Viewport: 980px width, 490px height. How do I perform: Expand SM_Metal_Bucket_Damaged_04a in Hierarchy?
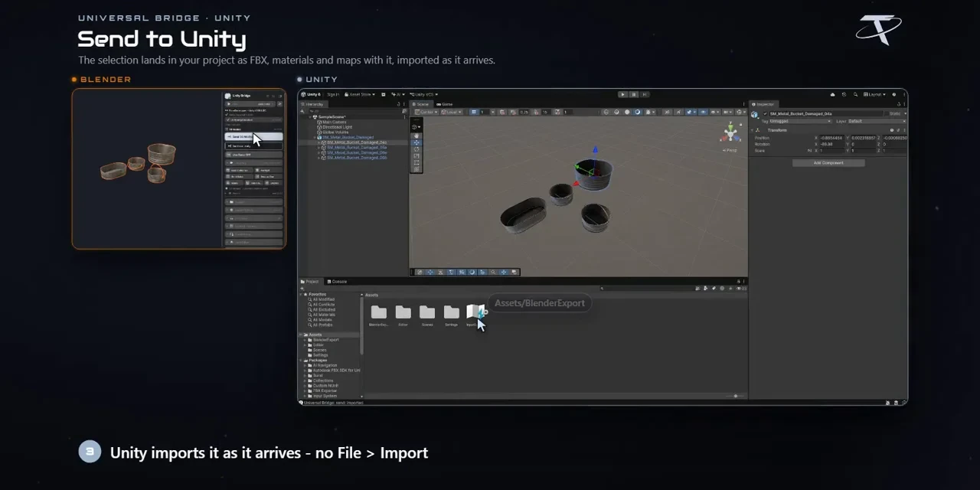(x=319, y=142)
